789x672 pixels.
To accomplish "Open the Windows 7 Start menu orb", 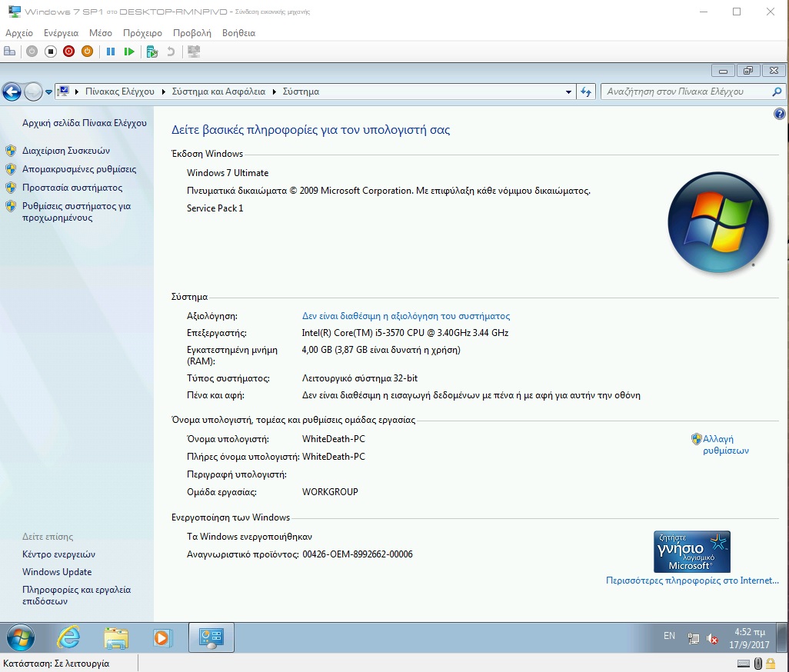I will tap(21, 638).
